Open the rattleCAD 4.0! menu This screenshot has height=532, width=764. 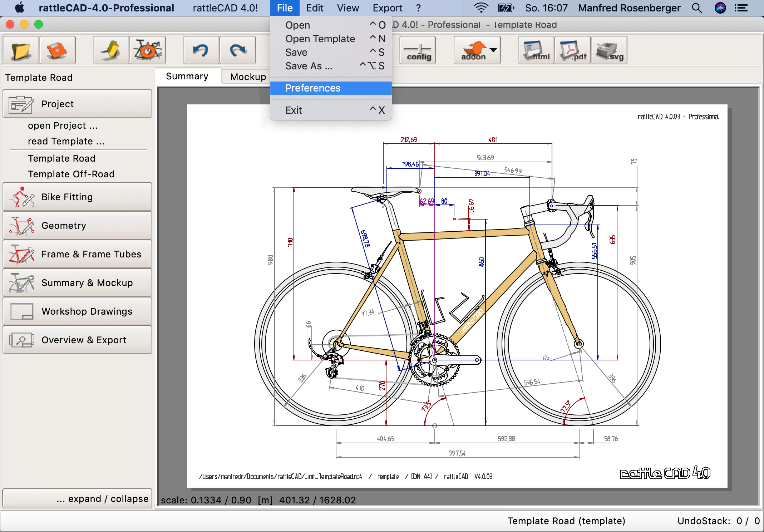click(225, 8)
